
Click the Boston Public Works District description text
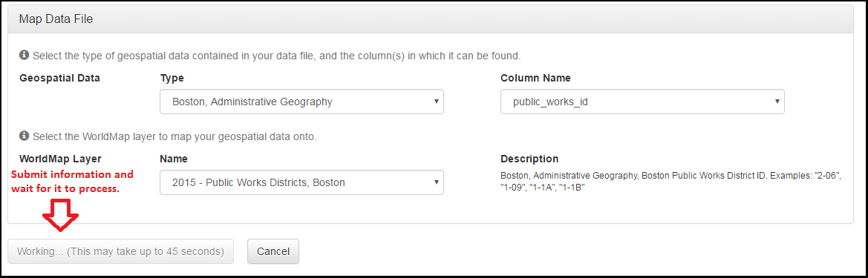(x=671, y=182)
